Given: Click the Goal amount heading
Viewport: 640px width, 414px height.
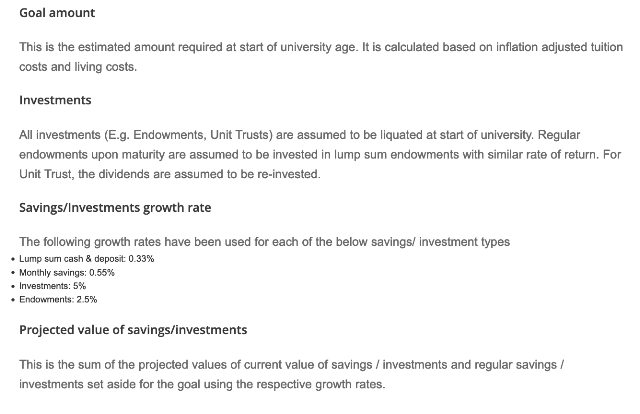Looking at the screenshot, I should 57,13.
